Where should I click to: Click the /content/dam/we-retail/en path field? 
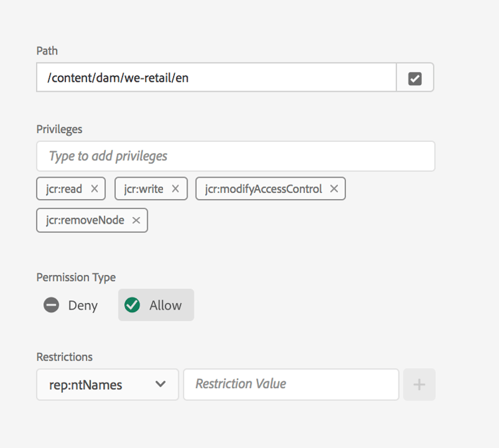[x=216, y=78]
